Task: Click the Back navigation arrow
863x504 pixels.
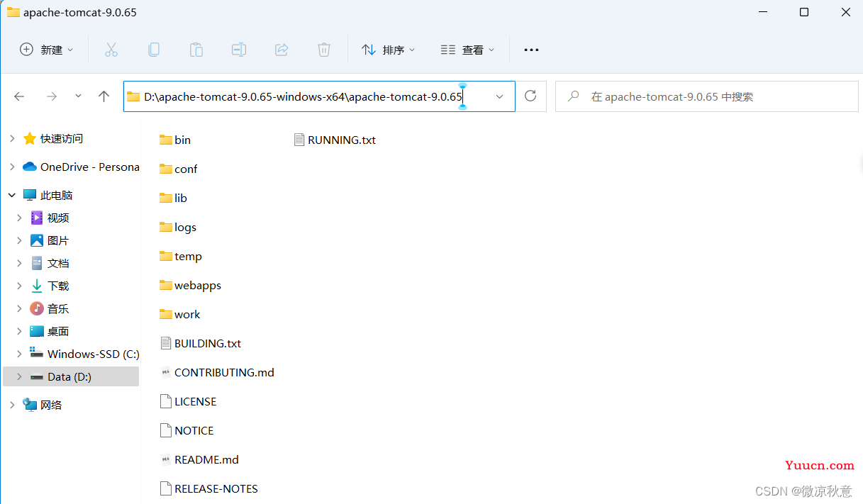Action: pos(19,96)
